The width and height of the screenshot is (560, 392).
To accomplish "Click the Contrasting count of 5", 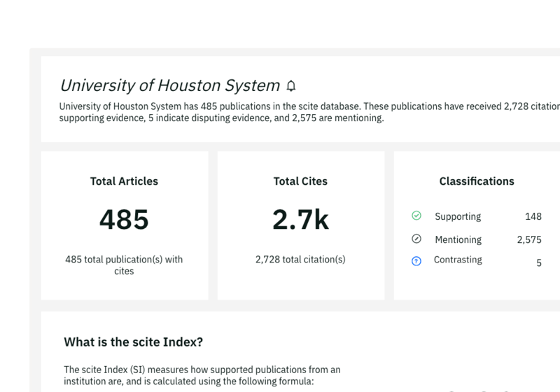I will click(x=538, y=263).
